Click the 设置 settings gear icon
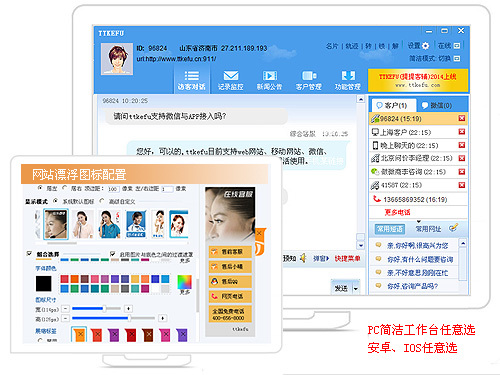 coord(425,46)
